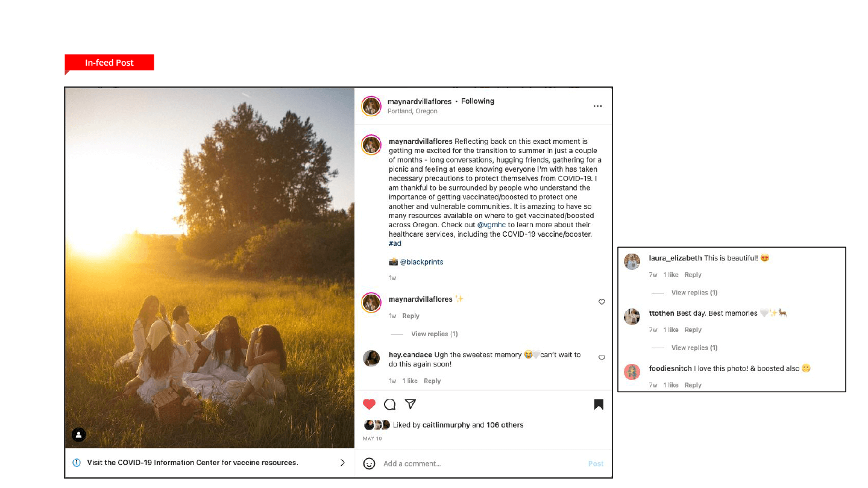Viewport: 868px width, 488px height.
Task: Show tagged people icon on photo
Action: pyautogui.click(x=79, y=434)
